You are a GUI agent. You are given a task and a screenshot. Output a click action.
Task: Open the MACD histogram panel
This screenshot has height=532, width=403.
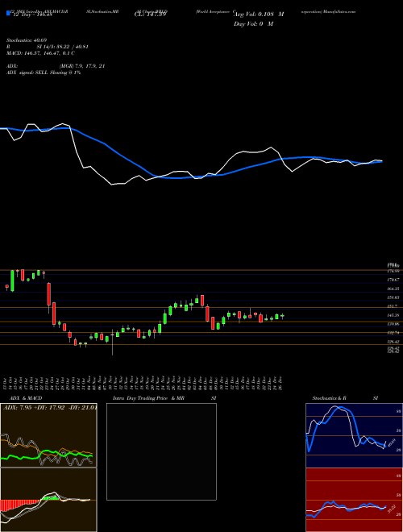tap(48, 500)
